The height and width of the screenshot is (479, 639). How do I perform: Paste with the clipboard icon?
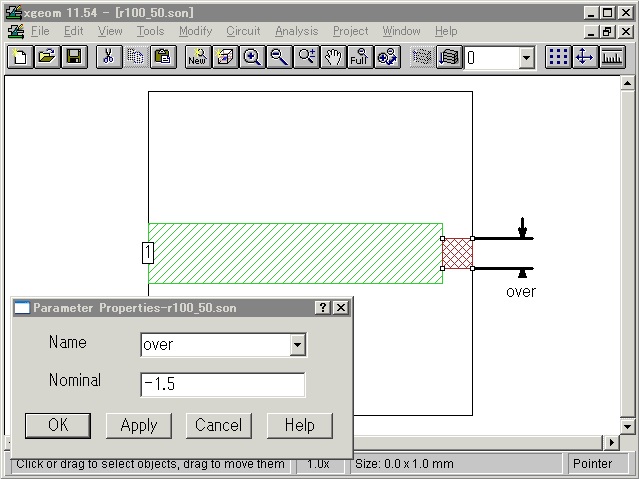click(x=163, y=57)
